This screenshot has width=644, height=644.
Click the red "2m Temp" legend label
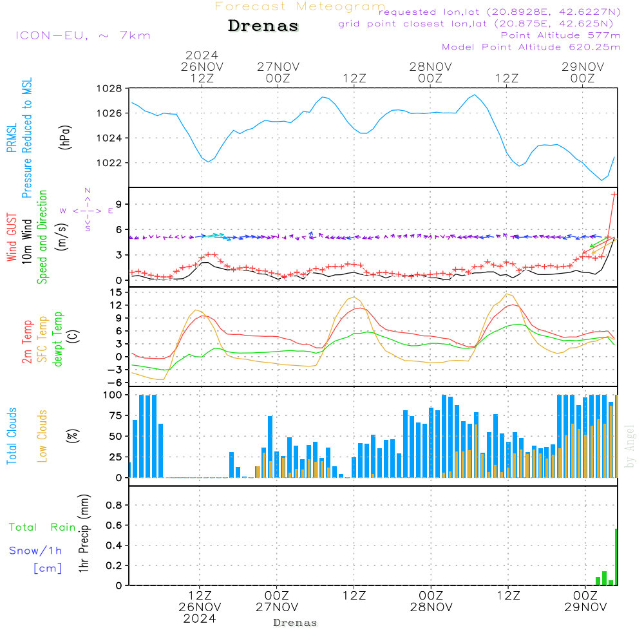tap(26, 342)
